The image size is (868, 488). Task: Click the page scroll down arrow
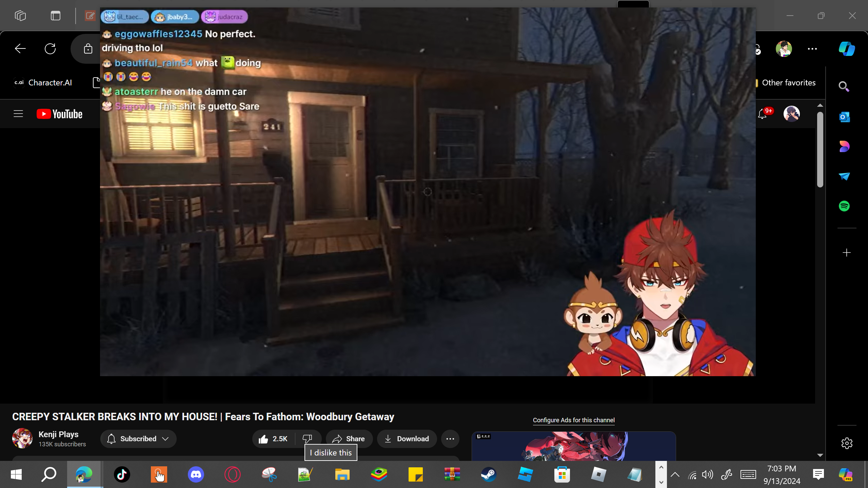coord(820,455)
